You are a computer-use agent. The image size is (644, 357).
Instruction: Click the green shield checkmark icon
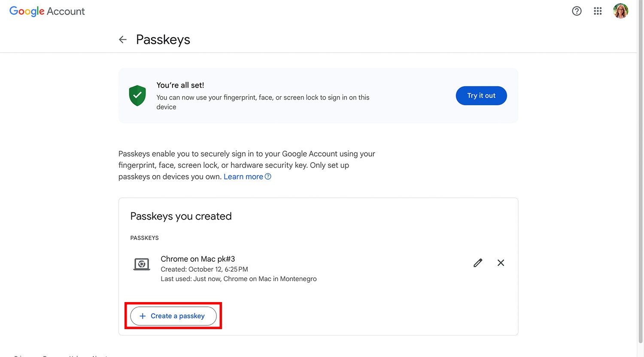pyautogui.click(x=137, y=95)
